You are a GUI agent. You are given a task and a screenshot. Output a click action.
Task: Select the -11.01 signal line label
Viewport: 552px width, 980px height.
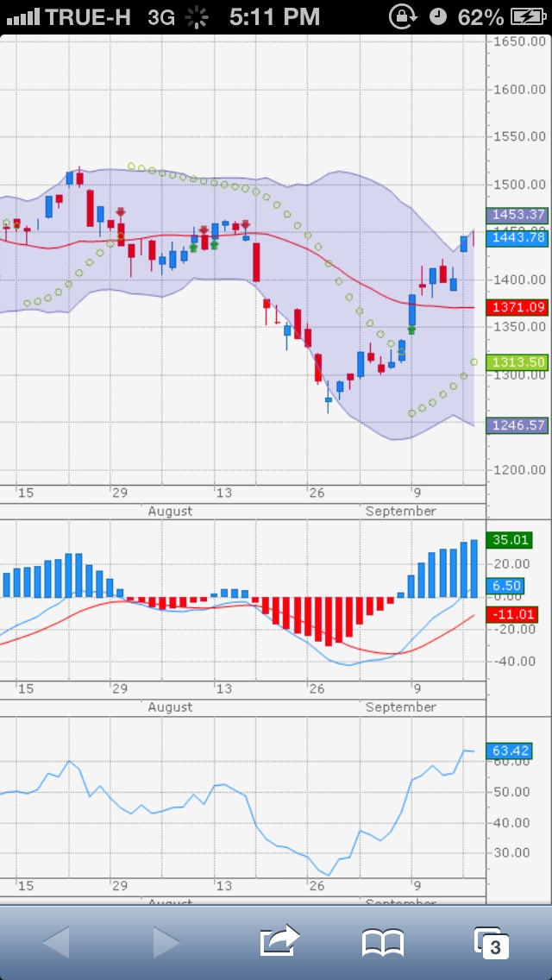click(x=511, y=614)
